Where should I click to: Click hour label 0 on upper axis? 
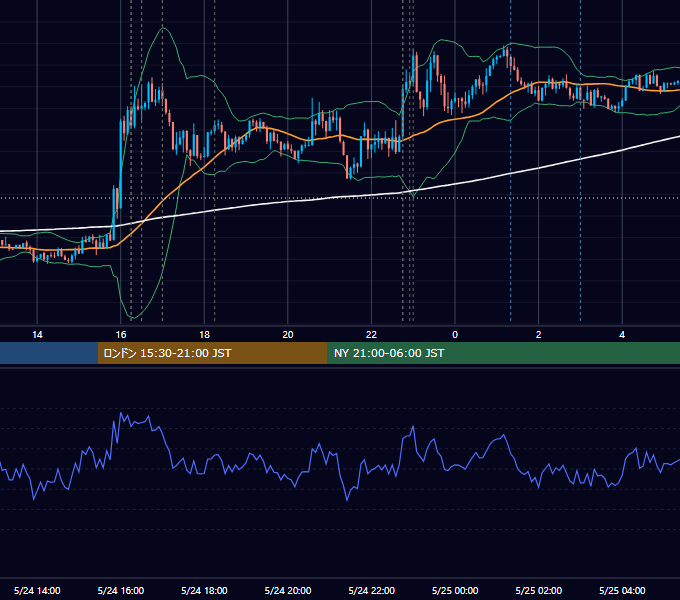pyautogui.click(x=455, y=335)
